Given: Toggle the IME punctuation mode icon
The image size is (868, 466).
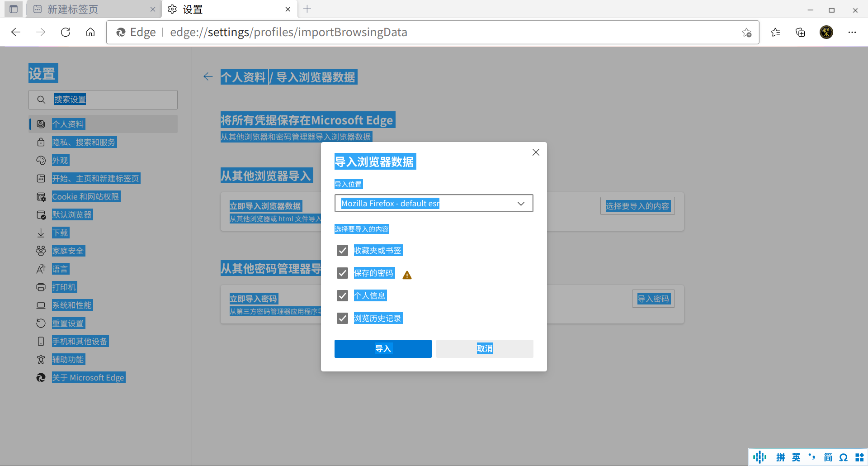Looking at the screenshot, I should [x=812, y=457].
